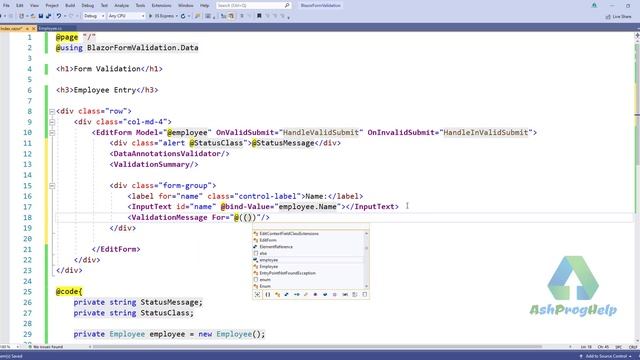Collapse the form-group div on line 15
Image resolution: width=640 pixels, height=360 pixels.
tap(52, 186)
